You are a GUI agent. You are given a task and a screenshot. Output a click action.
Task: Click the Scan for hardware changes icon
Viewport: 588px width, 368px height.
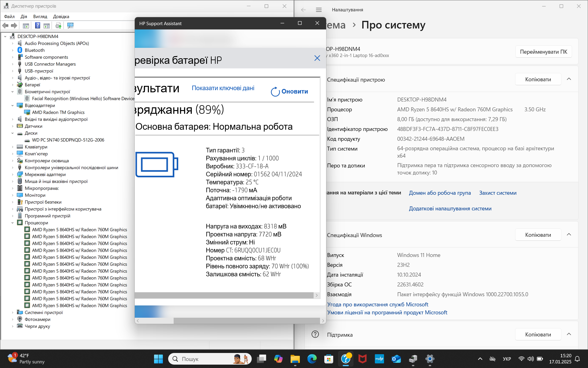coord(70,25)
